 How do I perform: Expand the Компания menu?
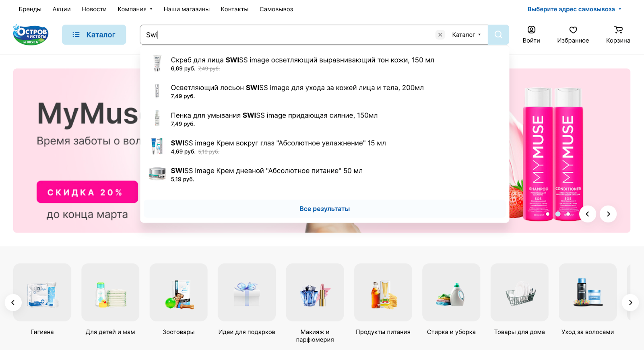point(135,9)
